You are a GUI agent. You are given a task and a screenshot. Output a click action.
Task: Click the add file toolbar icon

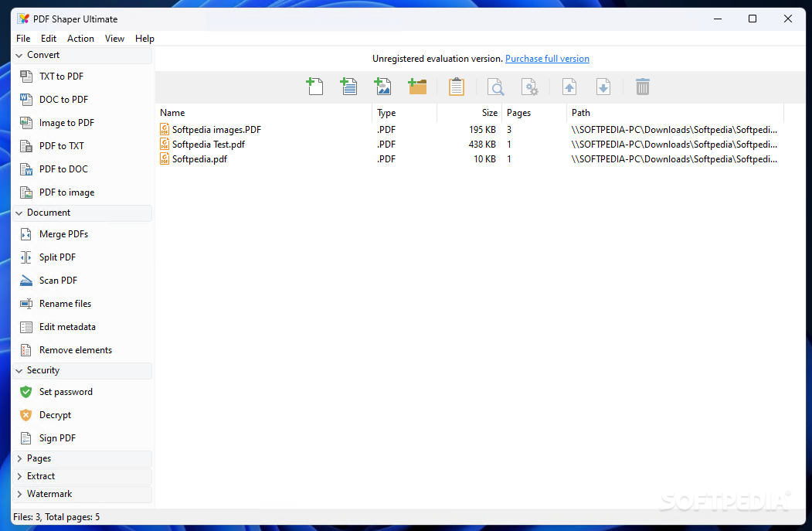(x=315, y=87)
